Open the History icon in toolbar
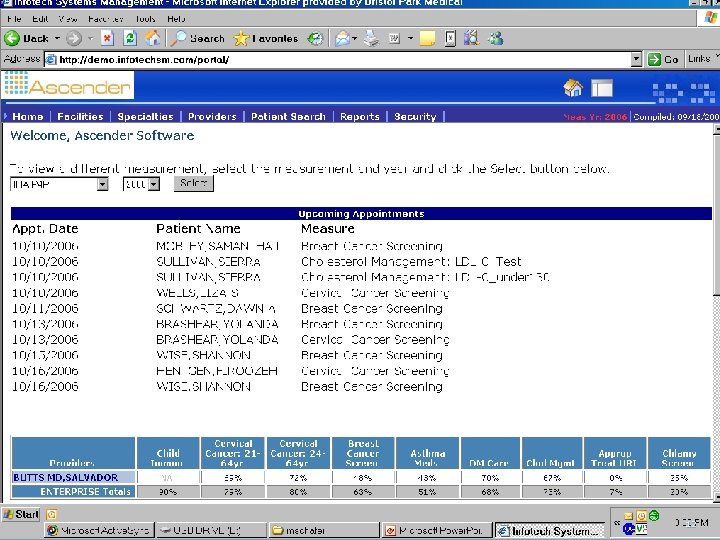This screenshot has width=720, height=540. 315,39
